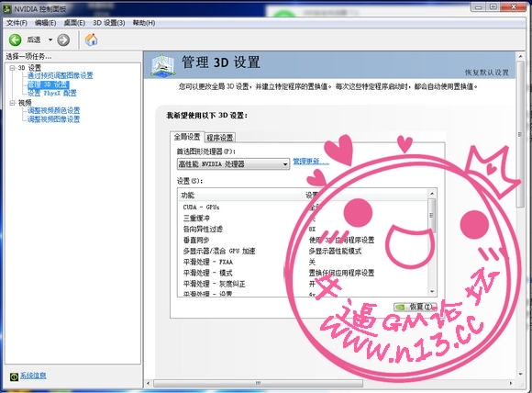Image resolution: width=532 pixels, height=393 pixels.
Task: Select 调整视频图像设置 task
Action: pos(53,119)
